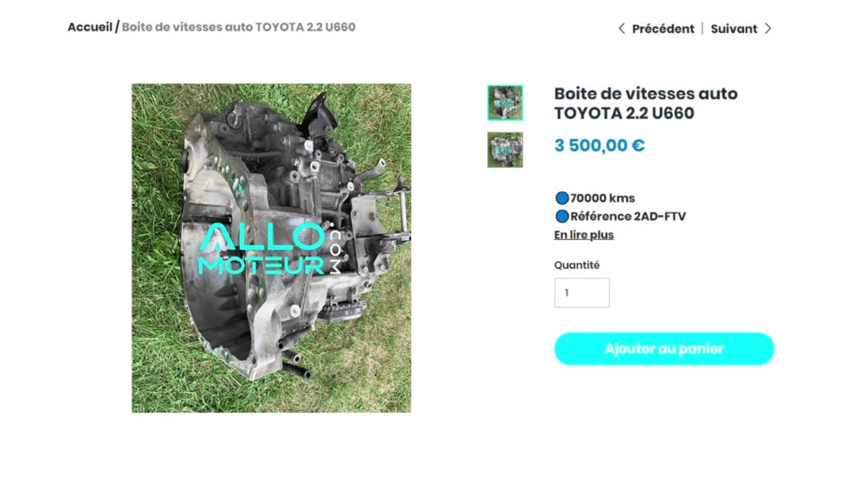Click the Référence 2AD-FTV text
Viewport: 868px width, 488px height.
click(628, 217)
